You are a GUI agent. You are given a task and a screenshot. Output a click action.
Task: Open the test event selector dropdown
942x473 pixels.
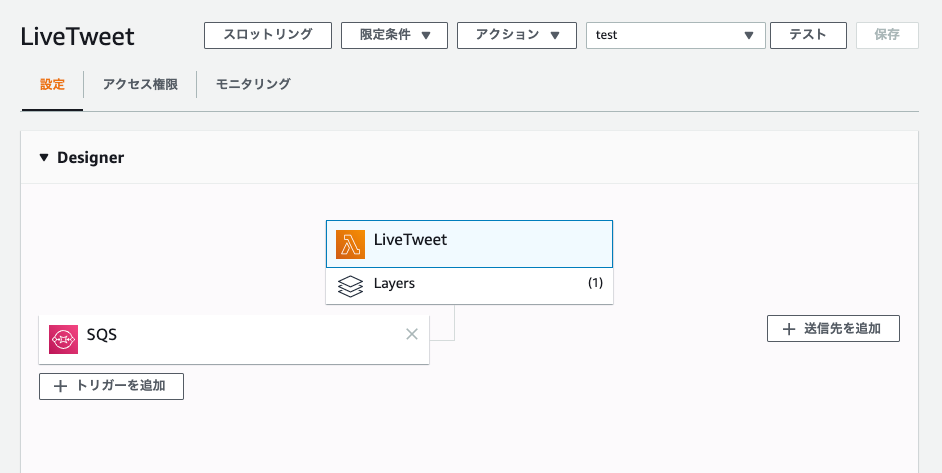click(x=676, y=35)
